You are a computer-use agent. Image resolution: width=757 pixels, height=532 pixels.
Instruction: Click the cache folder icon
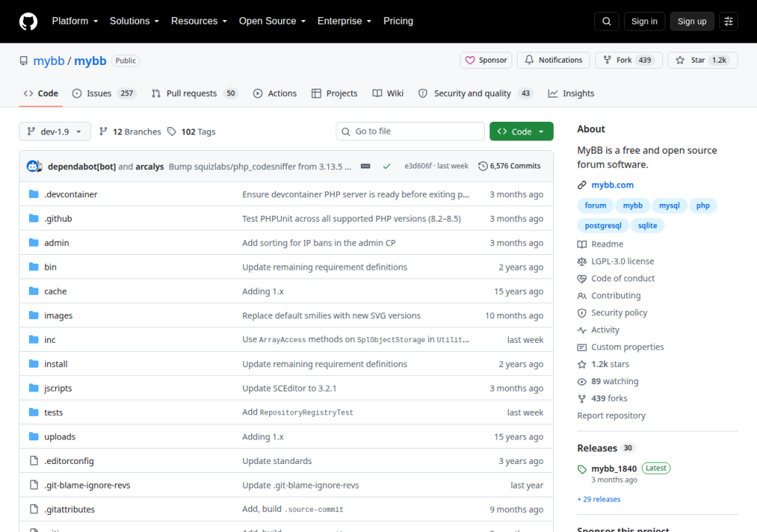[x=34, y=291]
